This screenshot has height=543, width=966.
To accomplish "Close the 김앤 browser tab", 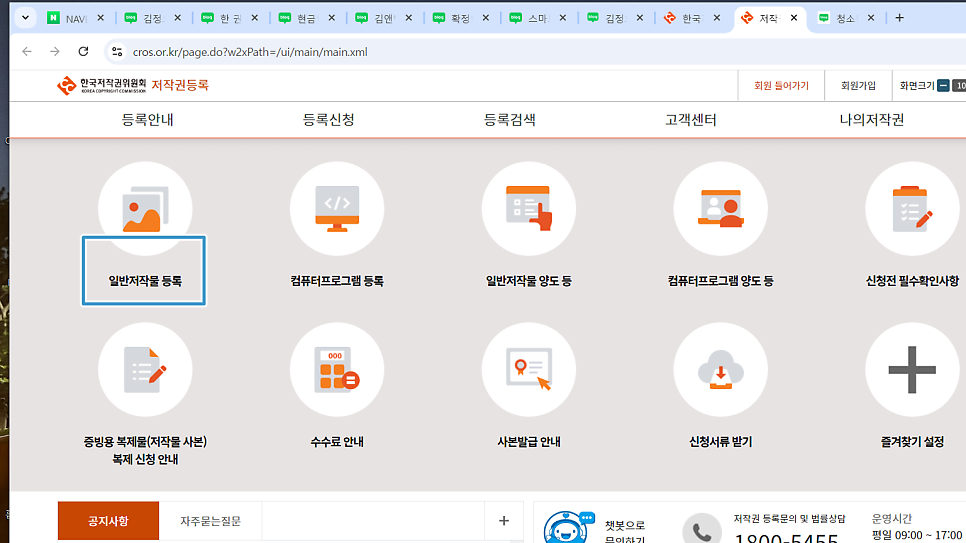I will click(x=408, y=18).
